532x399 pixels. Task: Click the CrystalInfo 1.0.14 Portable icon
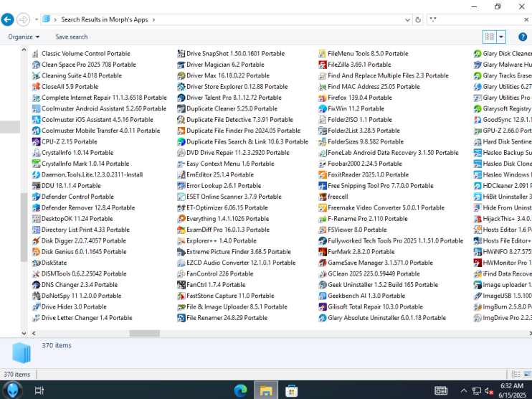(36, 153)
